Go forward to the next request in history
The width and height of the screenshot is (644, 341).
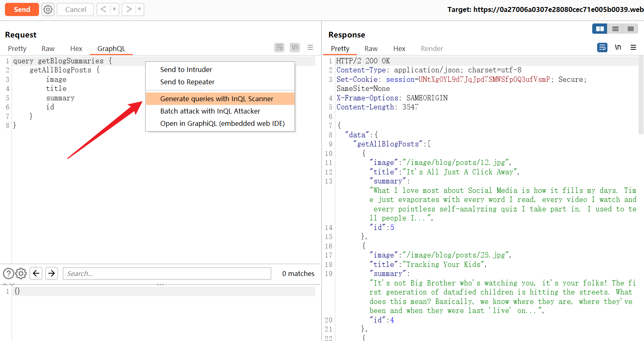pos(129,9)
